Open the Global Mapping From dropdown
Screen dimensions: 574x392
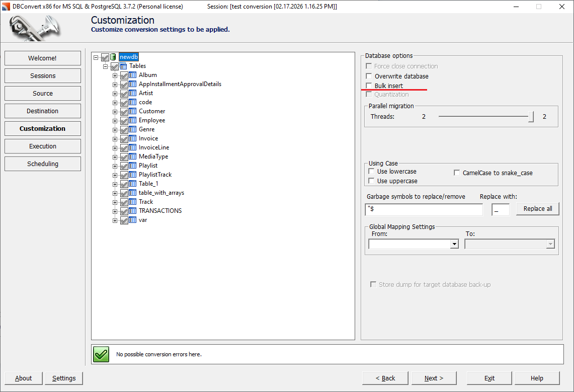454,244
